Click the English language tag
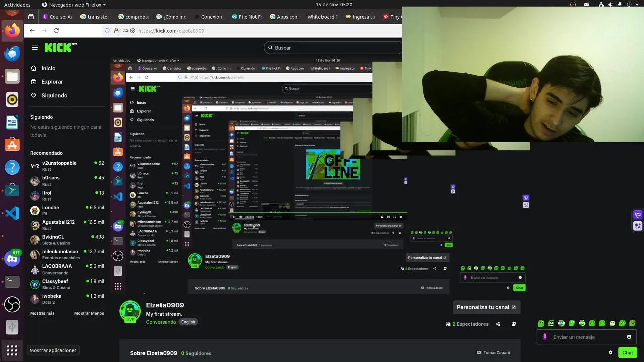Image resolution: width=644 pixels, height=362 pixels. coord(188,322)
